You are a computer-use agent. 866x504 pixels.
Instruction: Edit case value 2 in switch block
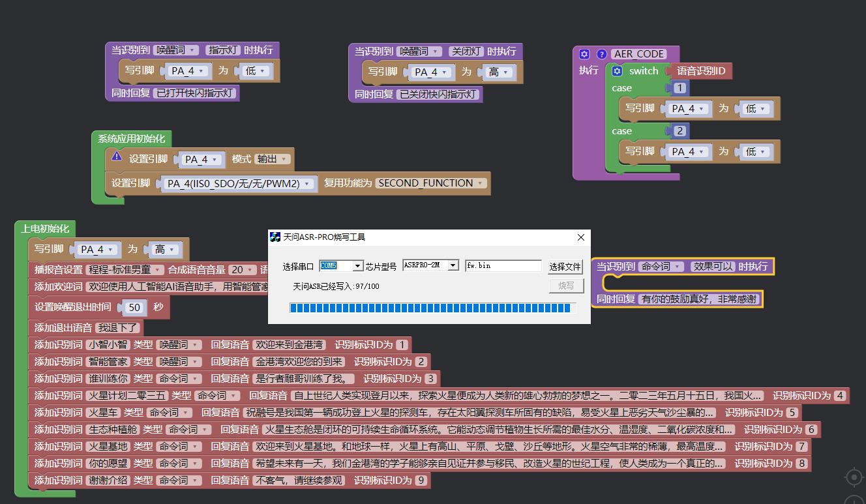(x=679, y=131)
